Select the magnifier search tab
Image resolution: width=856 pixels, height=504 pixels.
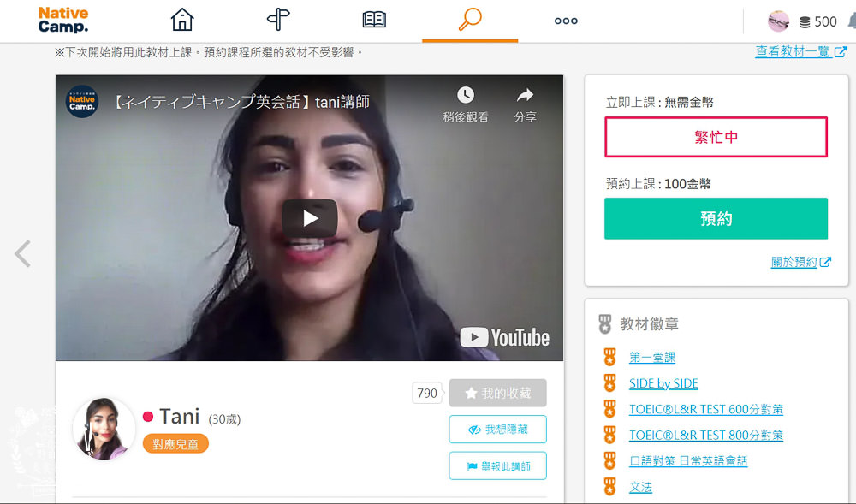pyautogui.click(x=470, y=20)
